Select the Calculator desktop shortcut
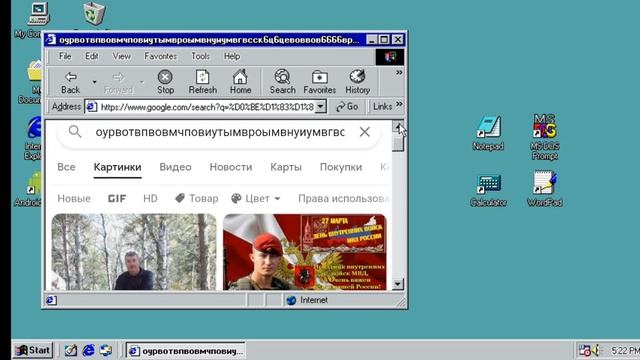Screen dimensions: 640x360 click(x=488, y=190)
